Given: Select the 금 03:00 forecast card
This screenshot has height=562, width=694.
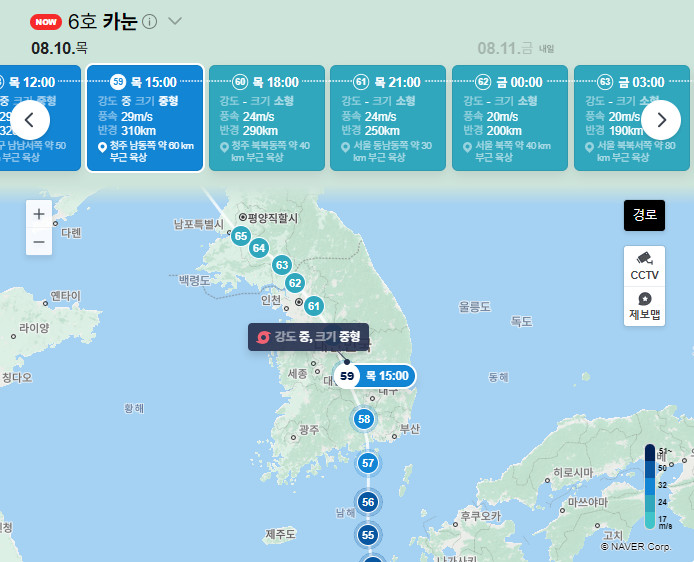Looking at the screenshot, I should (632, 118).
